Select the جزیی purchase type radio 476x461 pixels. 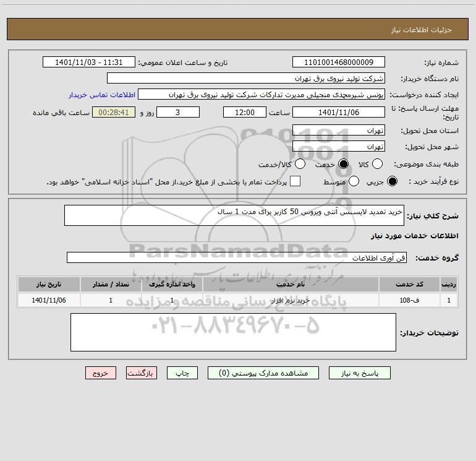(x=392, y=181)
